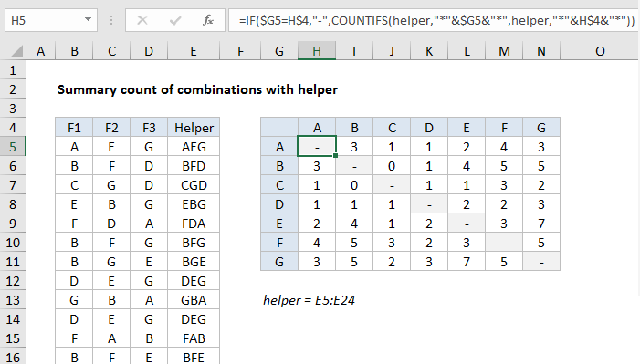
Task: Click the Select All corner triangle
Action: (x=16, y=51)
